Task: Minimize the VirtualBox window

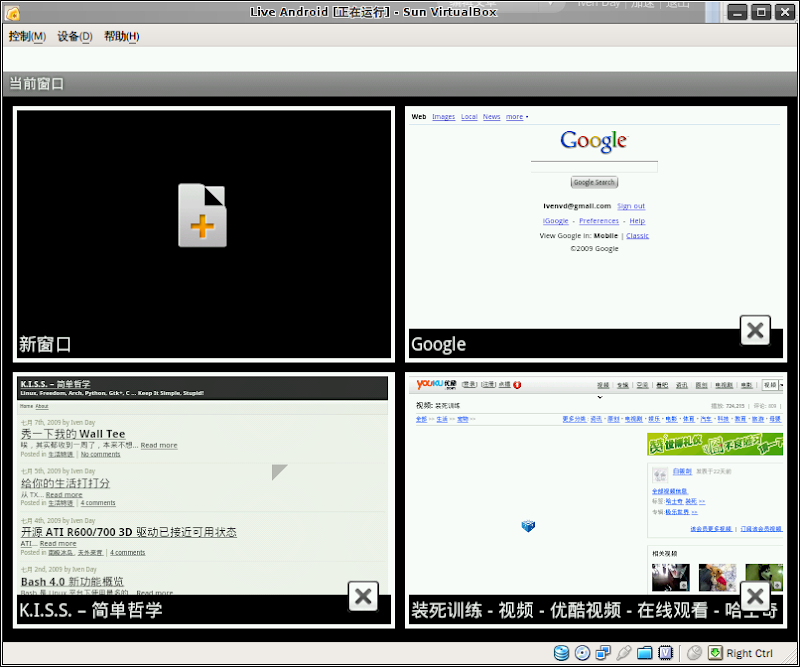Action: click(737, 12)
